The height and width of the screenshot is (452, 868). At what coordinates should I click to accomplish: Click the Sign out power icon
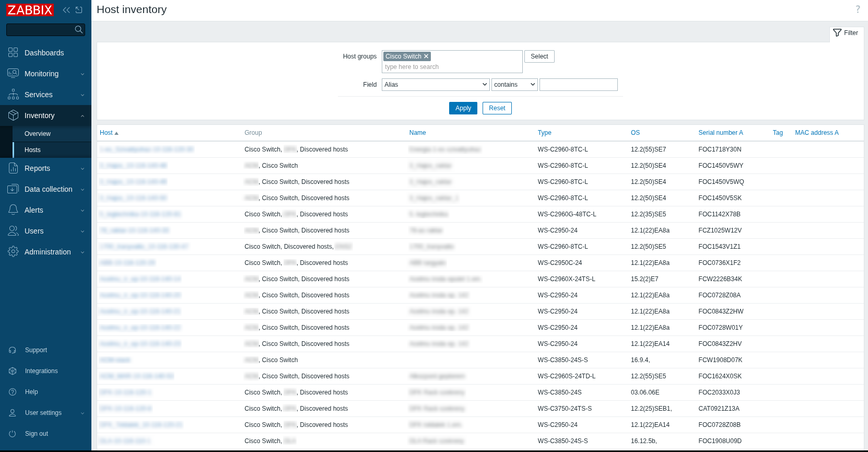pyautogui.click(x=13, y=434)
